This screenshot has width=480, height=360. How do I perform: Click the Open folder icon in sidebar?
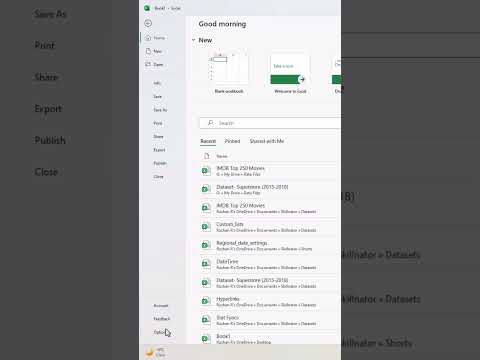[x=148, y=64]
